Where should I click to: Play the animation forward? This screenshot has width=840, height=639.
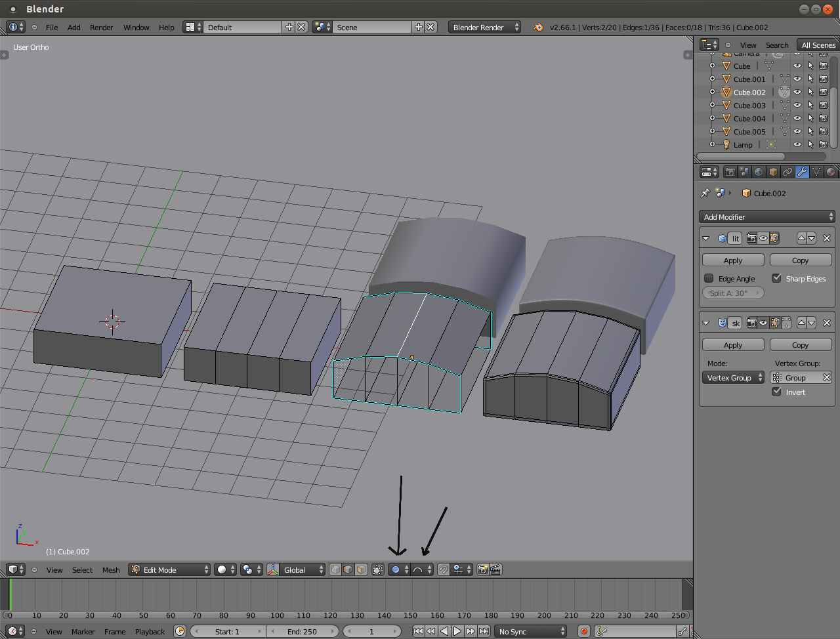pos(457,631)
